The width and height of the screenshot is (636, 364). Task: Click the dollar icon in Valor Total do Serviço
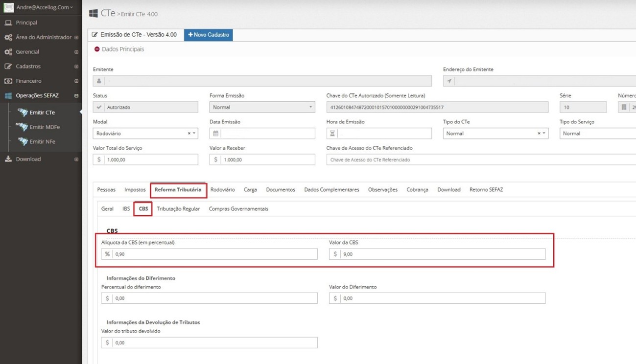point(99,159)
